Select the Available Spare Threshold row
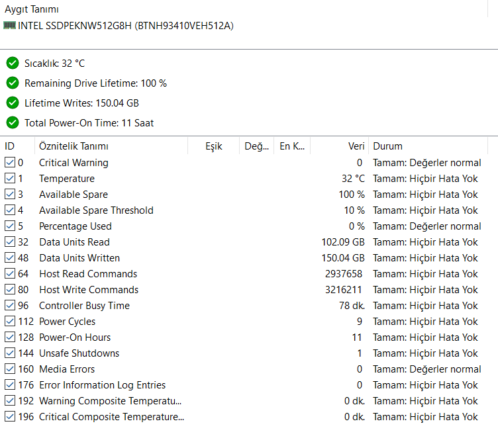The height and width of the screenshot is (448, 498). click(x=96, y=210)
